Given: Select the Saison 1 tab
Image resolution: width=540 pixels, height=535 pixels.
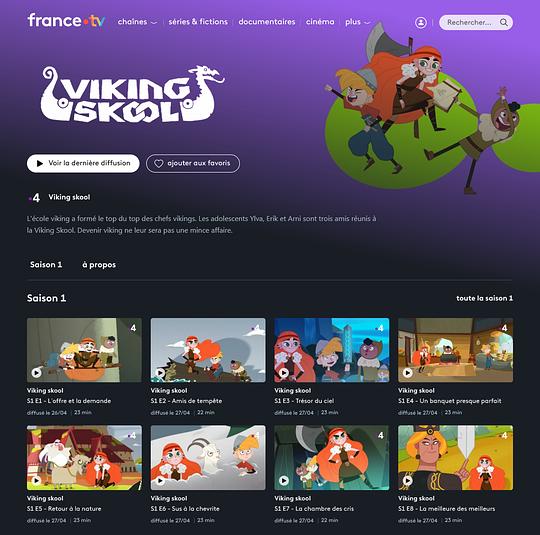Looking at the screenshot, I should click(x=46, y=265).
